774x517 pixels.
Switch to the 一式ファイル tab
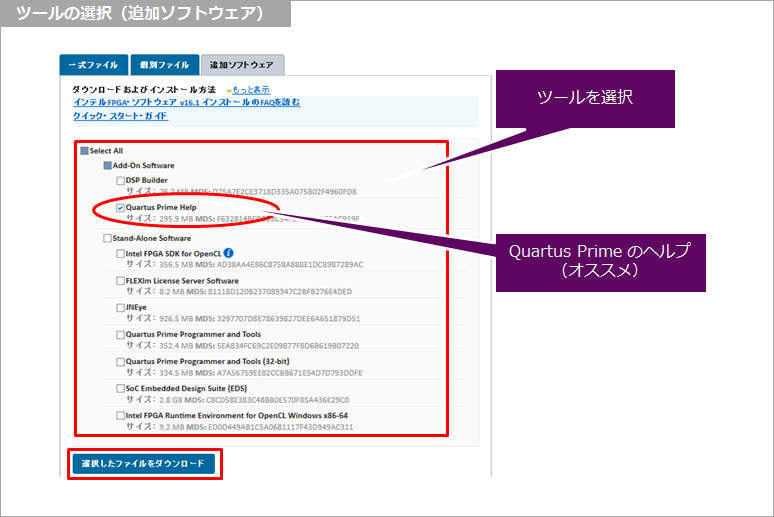click(x=94, y=65)
